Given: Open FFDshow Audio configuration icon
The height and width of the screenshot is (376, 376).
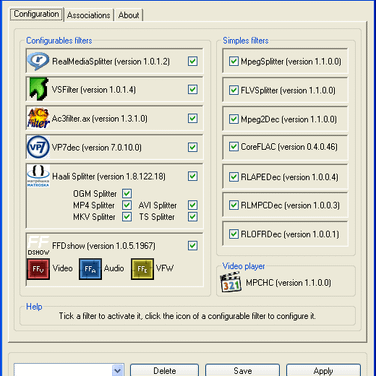Looking at the screenshot, I should click(90, 269).
